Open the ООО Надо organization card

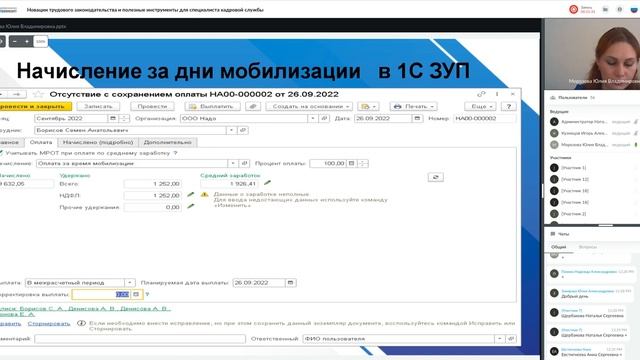[x=324, y=118]
